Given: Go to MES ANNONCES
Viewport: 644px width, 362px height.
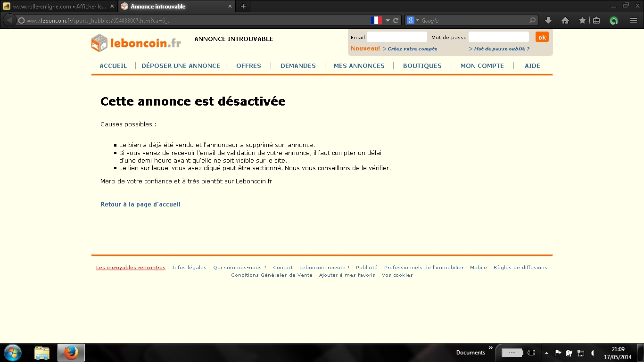Looking at the screenshot, I should coord(359,66).
